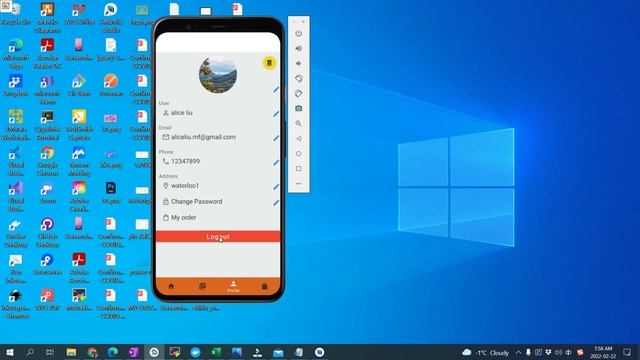Open Postman desktop shortcut

111,85
